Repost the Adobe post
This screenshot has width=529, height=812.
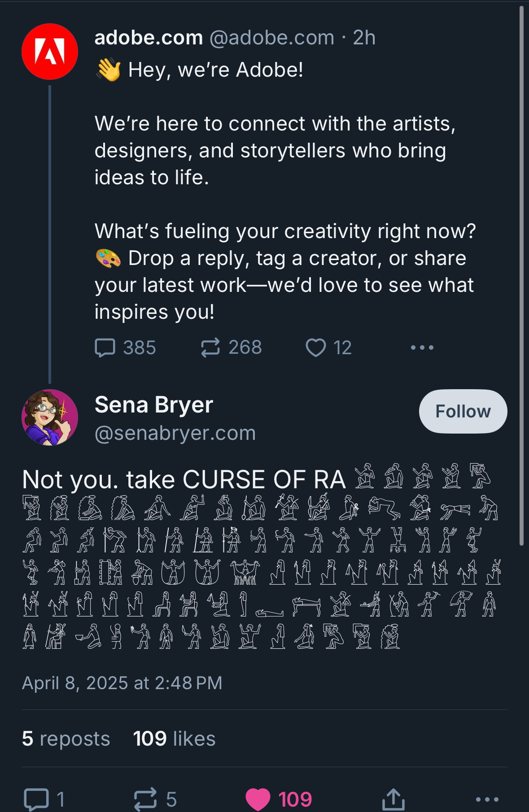tap(210, 347)
